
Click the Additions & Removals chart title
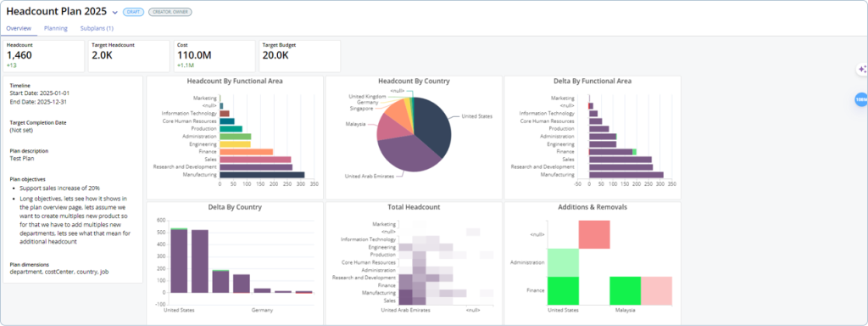tap(593, 207)
